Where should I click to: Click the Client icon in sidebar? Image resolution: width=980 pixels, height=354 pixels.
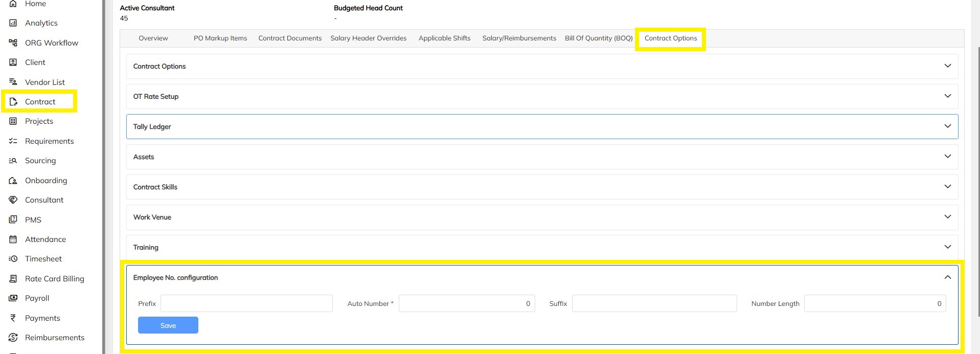pyautogui.click(x=13, y=62)
